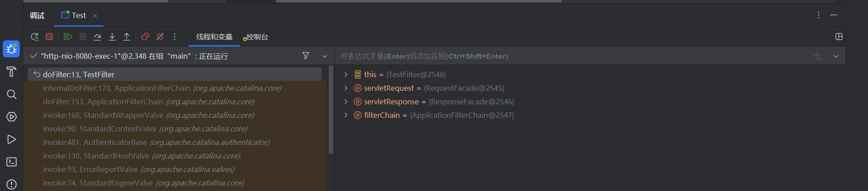
Task: Select the 线程和变量 tab
Action: click(214, 37)
